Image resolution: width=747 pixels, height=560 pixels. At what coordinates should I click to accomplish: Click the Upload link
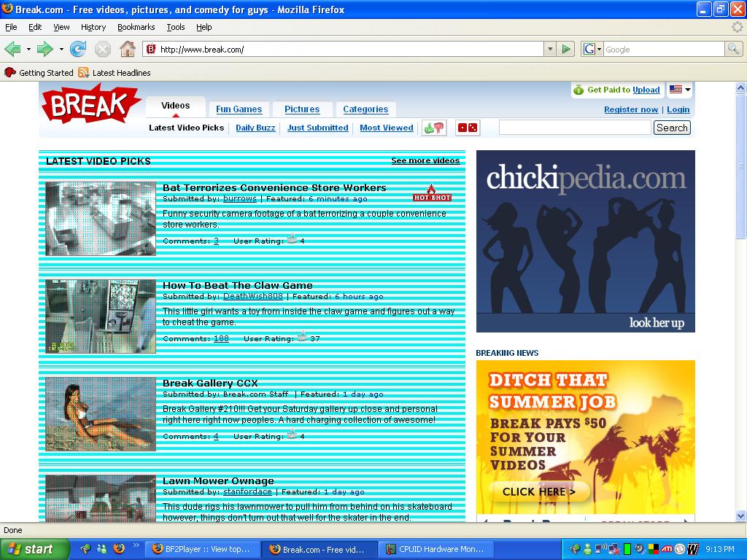pos(646,90)
